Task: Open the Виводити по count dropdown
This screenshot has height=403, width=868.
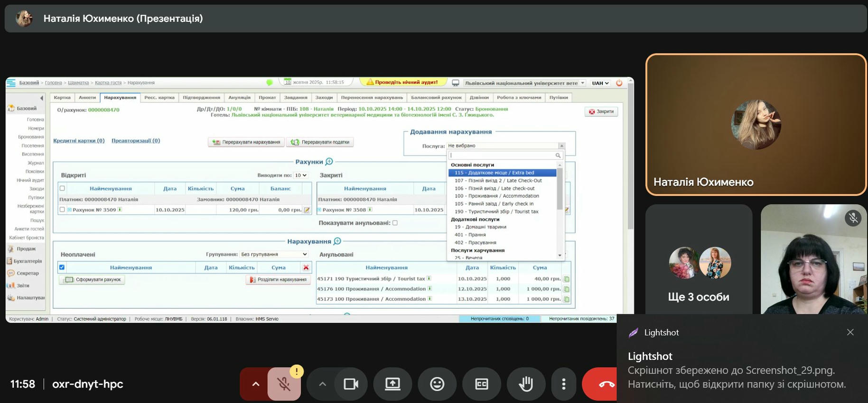Action: point(300,175)
